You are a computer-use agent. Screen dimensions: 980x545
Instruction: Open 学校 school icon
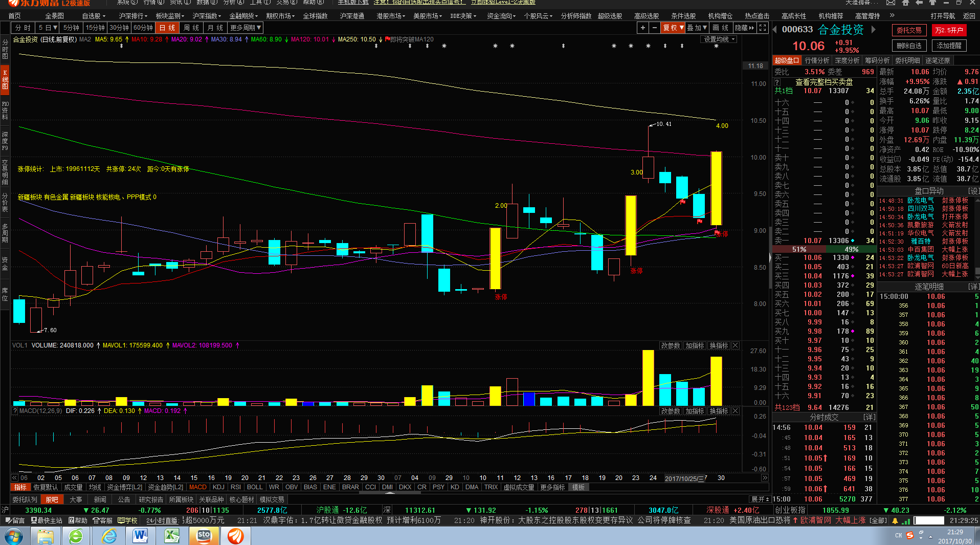[x=127, y=520]
